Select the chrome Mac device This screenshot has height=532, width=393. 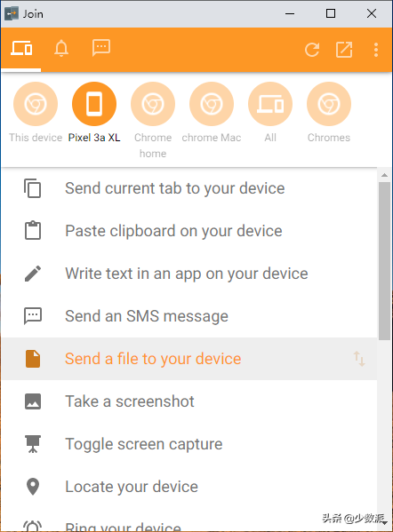(x=212, y=104)
